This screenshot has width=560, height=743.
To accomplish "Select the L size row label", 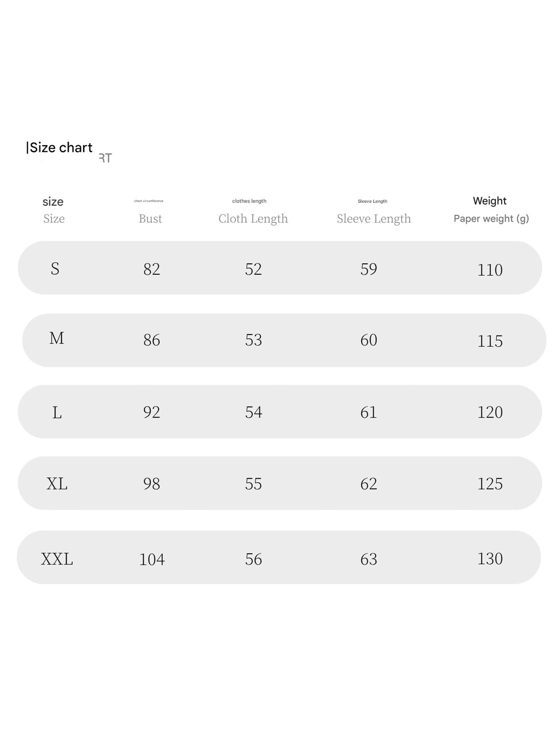I will (x=57, y=412).
